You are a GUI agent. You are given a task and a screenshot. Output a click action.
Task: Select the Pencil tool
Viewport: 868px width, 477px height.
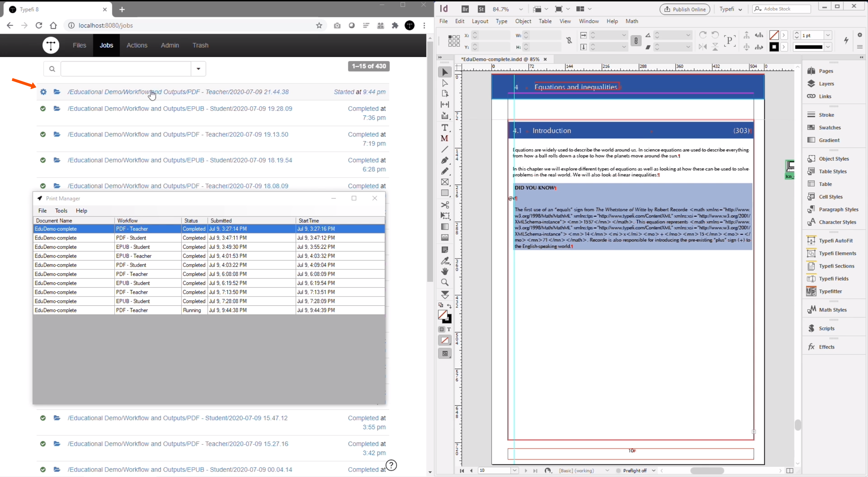(x=445, y=171)
